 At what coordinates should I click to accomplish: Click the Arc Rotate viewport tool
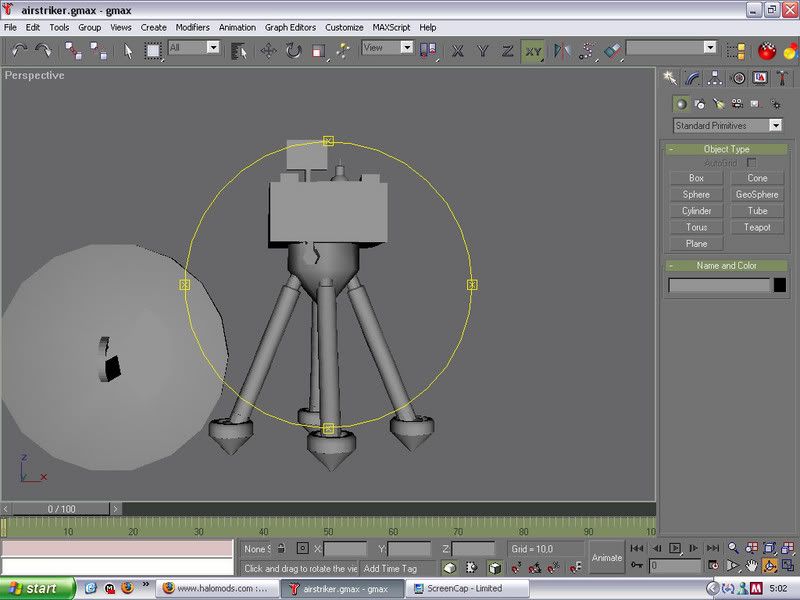click(x=769, y=565)
